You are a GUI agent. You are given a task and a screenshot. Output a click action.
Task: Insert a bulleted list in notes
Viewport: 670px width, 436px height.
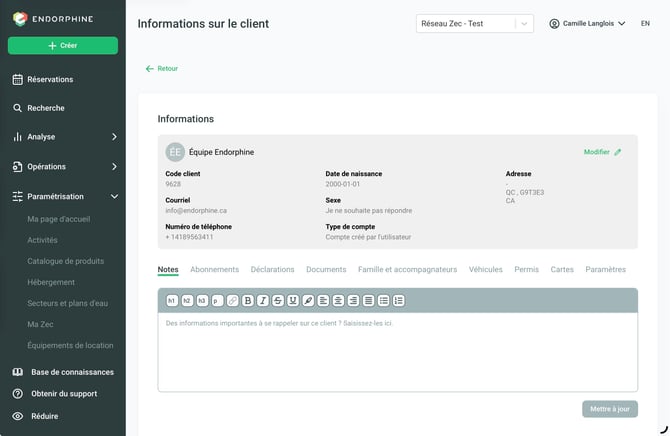384,300
